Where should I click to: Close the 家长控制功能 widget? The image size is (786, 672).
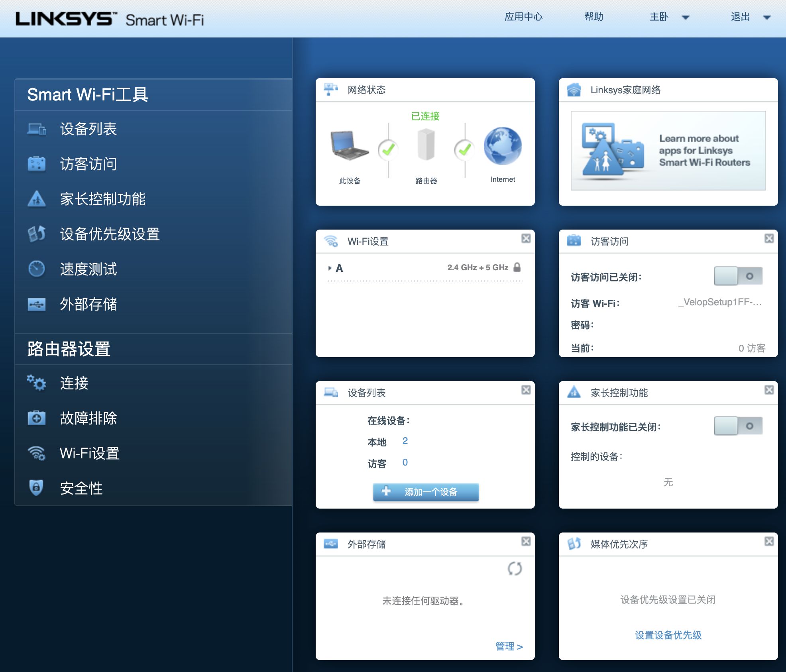coord(769,390)
